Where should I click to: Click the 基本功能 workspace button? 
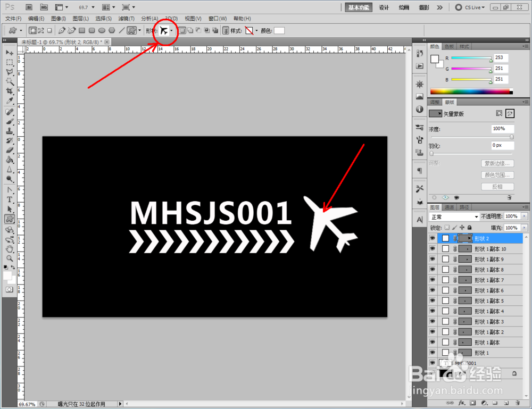[358, 7]
